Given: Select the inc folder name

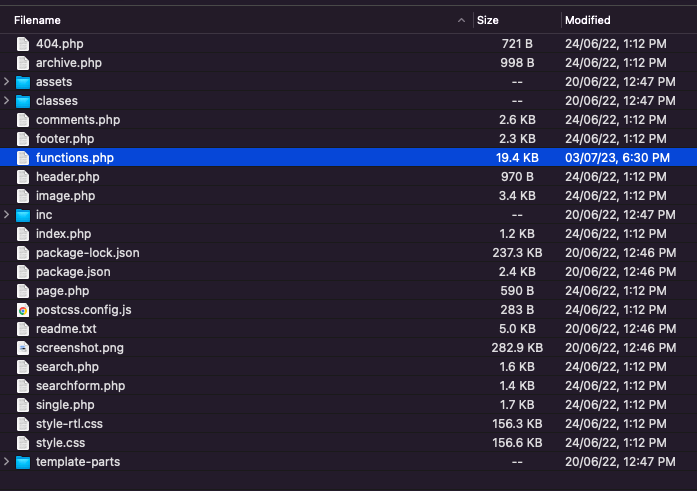Looking at the screenshot, I should click(x=44, y=215).
